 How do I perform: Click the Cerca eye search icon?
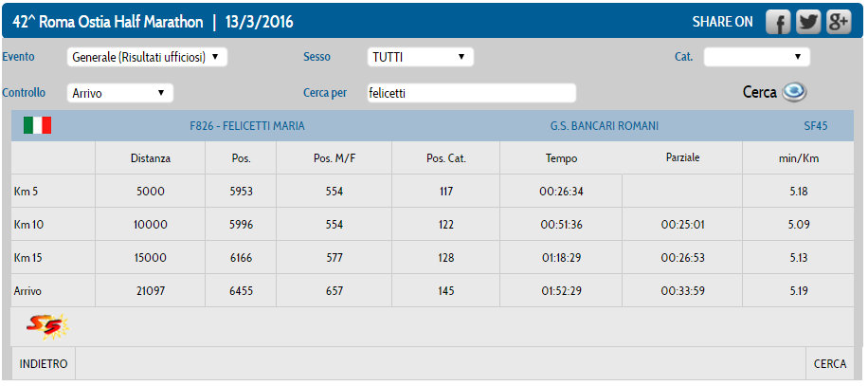point(793,92)
